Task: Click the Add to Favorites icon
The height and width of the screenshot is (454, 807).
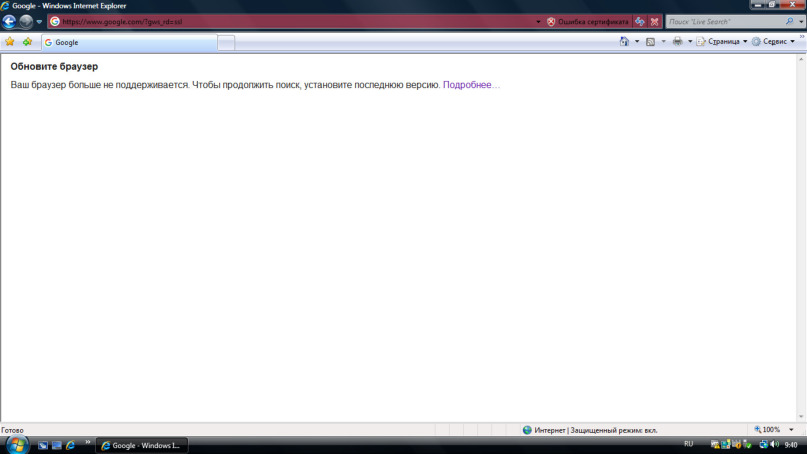Action: 27,42
